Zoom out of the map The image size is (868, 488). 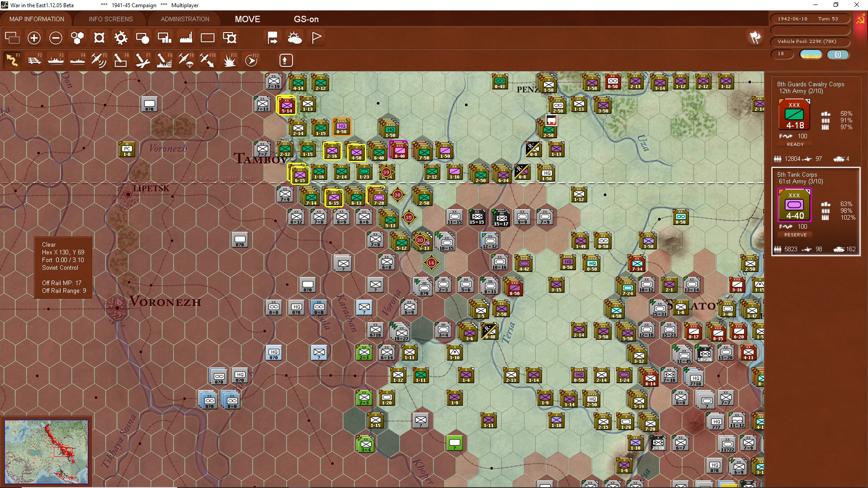[56, 38]
